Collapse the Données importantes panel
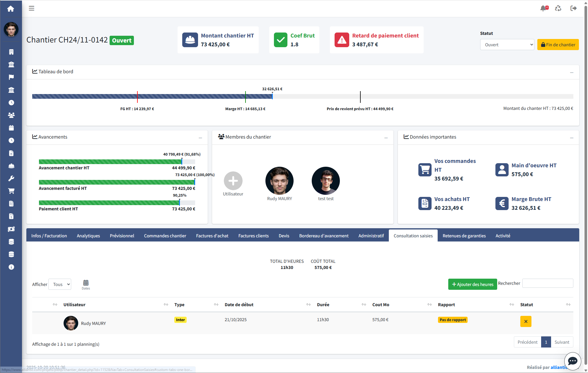This screenshot has height=373, width=588. click(572, 138)
